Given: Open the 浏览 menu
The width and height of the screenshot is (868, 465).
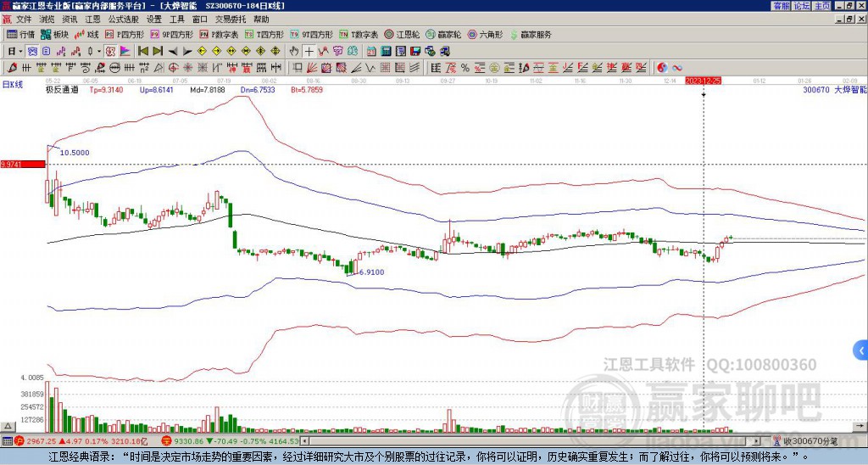Looking at the screenshot, I should coord(47,20).
